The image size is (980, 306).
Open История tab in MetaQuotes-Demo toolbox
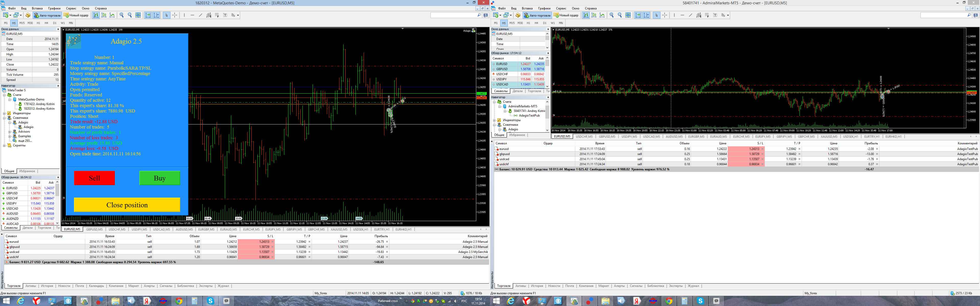(x=47, y=286)
